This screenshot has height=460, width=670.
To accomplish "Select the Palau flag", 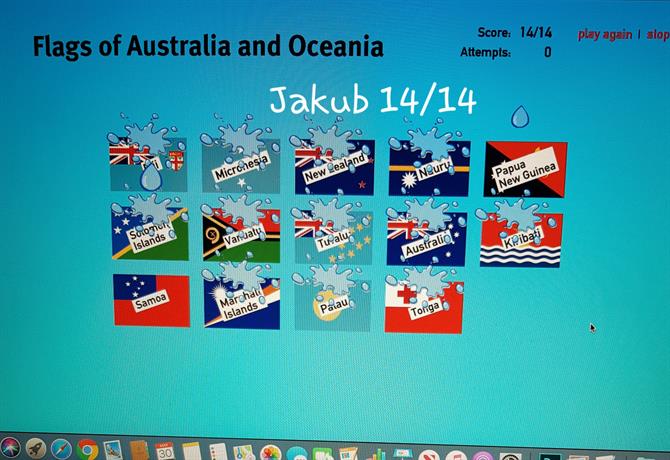I will pyautogui.click(x=332, y=305).
